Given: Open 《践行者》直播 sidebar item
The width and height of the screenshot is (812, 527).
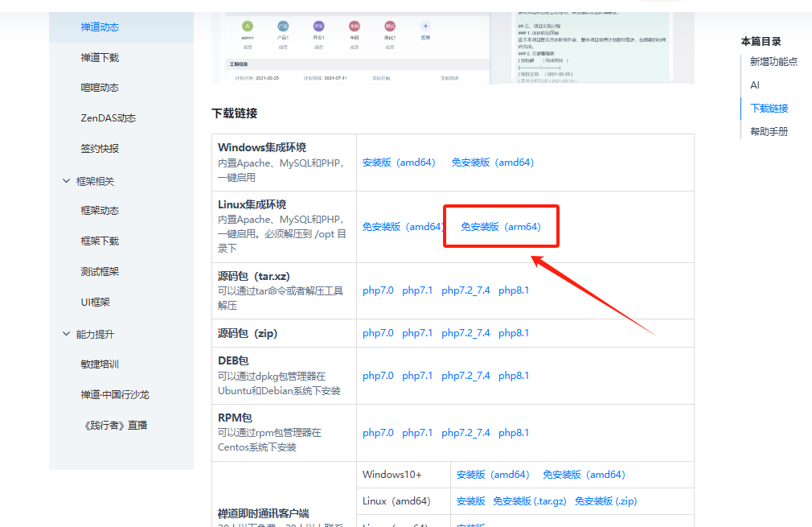Looking at the screenshot, I should pyautogui.click(x=116, y=426).
